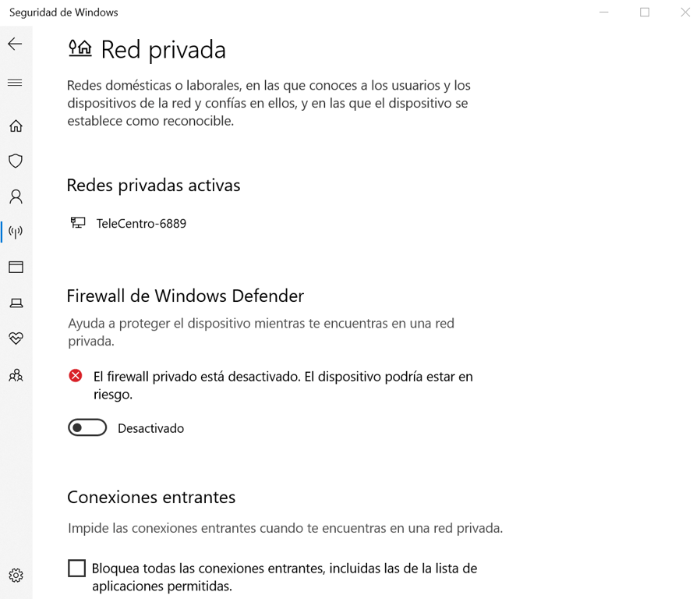Image resolution: width=700 pixels, height=599 pixels.
Task: Go back using the arrow button
Action: click(x=15, y=44)
